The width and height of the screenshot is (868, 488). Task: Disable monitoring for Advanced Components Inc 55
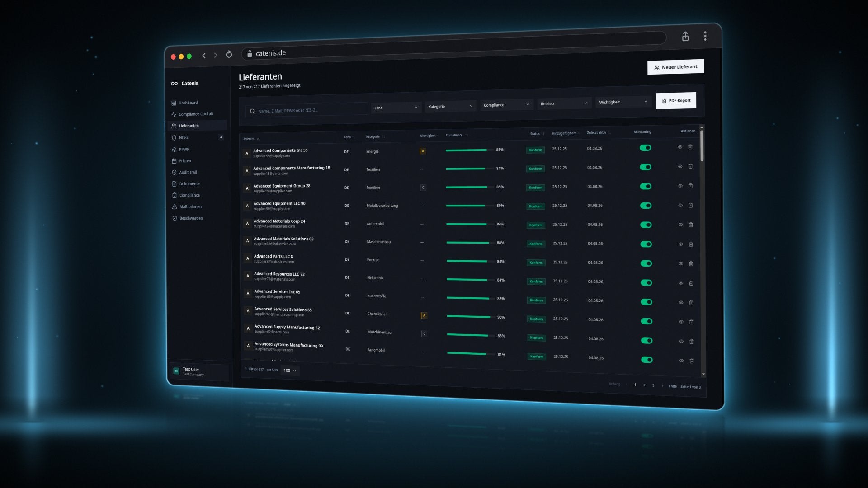[x=645, y=148]
